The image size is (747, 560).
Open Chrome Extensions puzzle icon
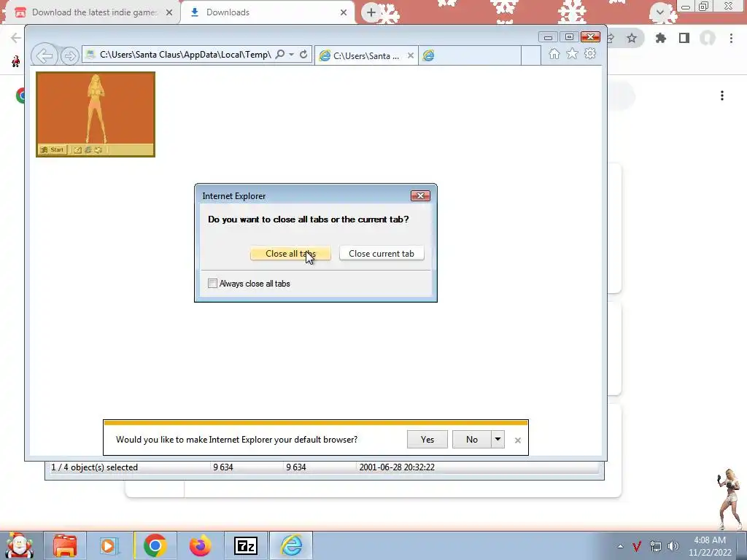[661, 38]
